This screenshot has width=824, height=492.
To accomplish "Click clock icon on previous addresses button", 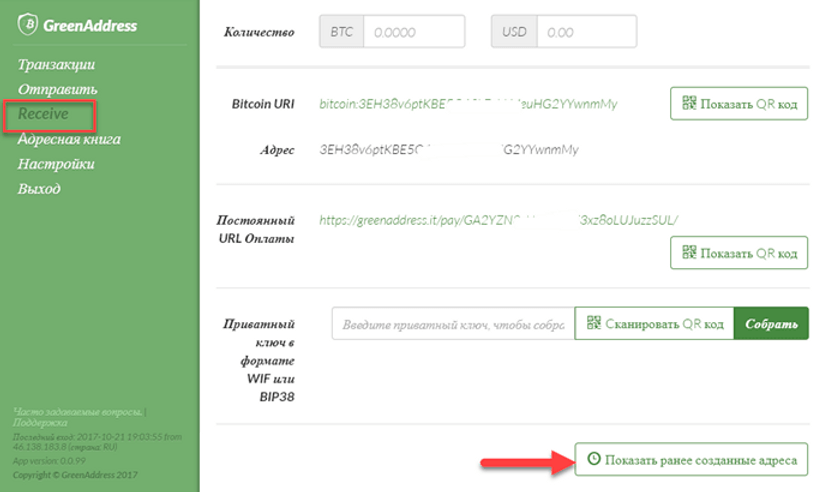I will click(594, 459).
